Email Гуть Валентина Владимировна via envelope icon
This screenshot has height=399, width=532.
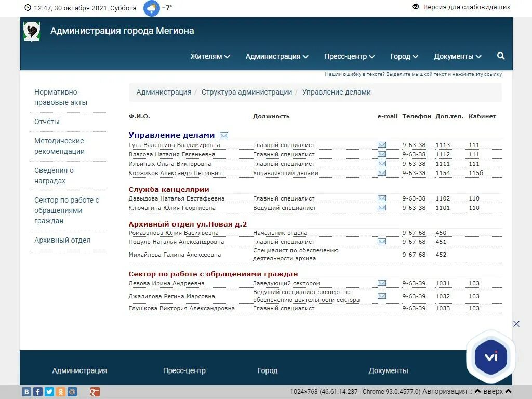[x=382, y=145]
